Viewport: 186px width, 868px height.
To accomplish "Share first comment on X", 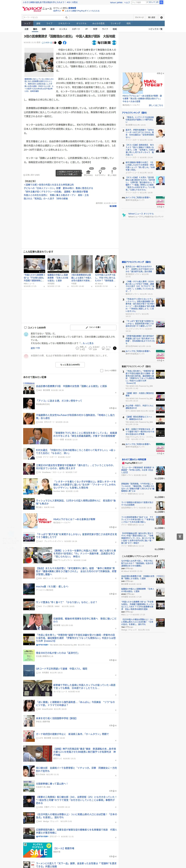I will click(114, 348).
